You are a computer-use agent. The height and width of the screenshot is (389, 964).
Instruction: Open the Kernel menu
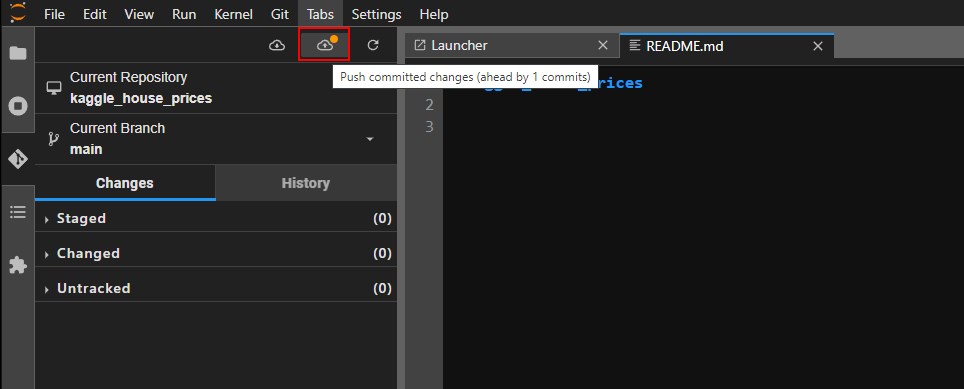tap(234, 14)
